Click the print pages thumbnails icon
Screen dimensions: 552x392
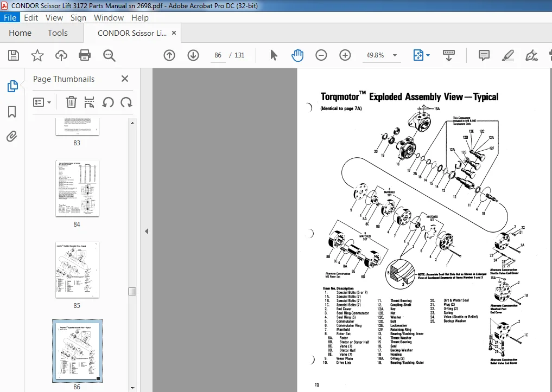pos(90,102)
